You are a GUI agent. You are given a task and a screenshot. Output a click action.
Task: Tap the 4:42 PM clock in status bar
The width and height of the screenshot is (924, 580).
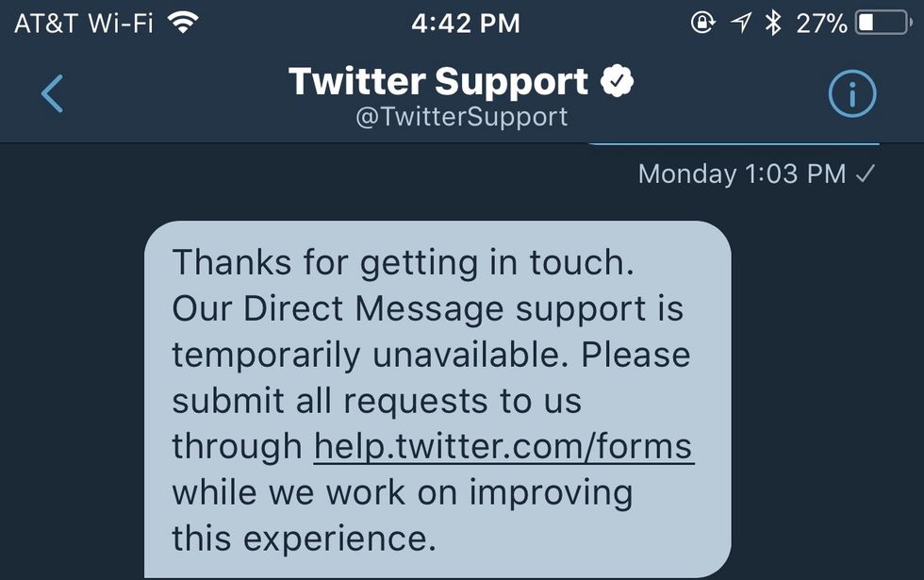[465, 24]
